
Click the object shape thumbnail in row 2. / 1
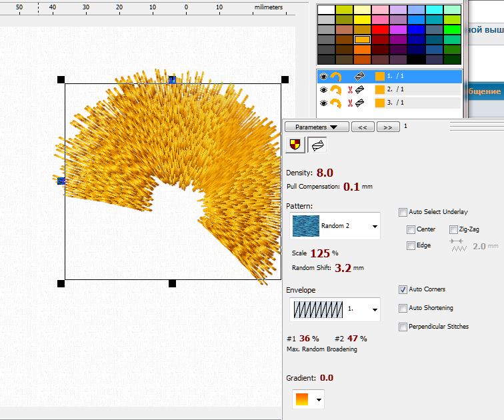click(x=336, y=89)
